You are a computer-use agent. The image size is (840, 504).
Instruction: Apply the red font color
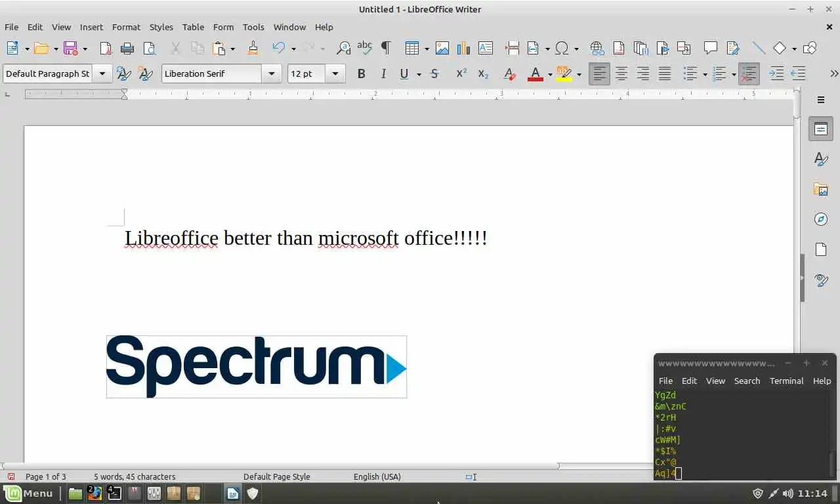point(535,73)
